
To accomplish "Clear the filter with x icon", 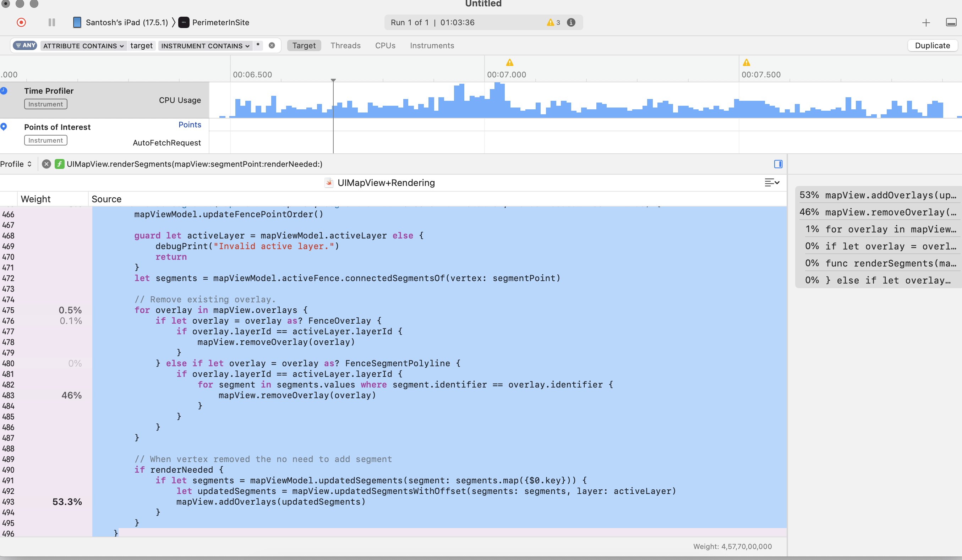I will coord(272,45).
